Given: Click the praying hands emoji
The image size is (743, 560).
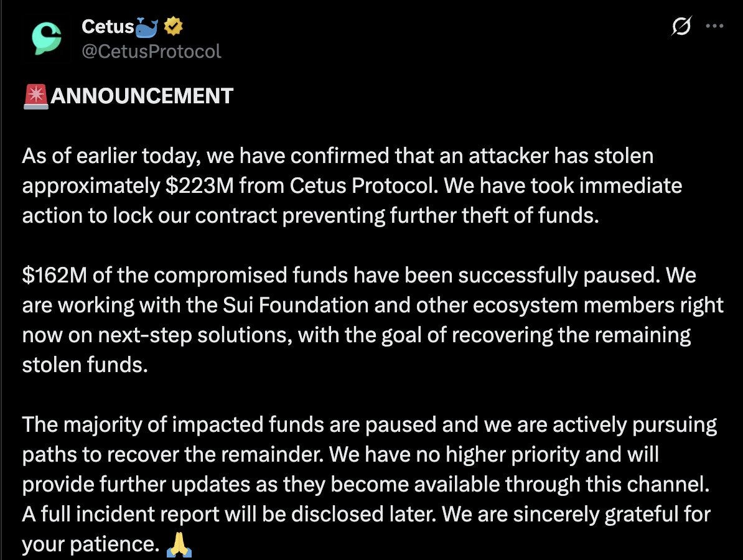Looking at the screenshot, I should coord(179,545).
